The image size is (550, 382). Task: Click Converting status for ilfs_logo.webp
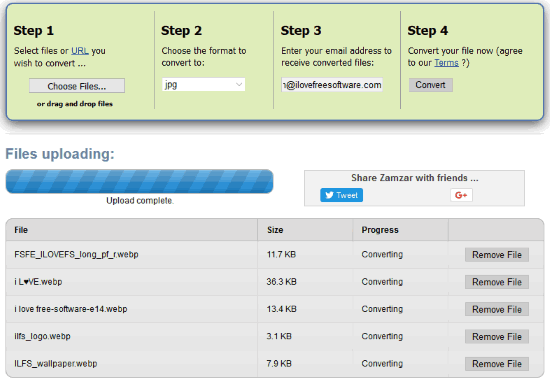click(382, 336)
